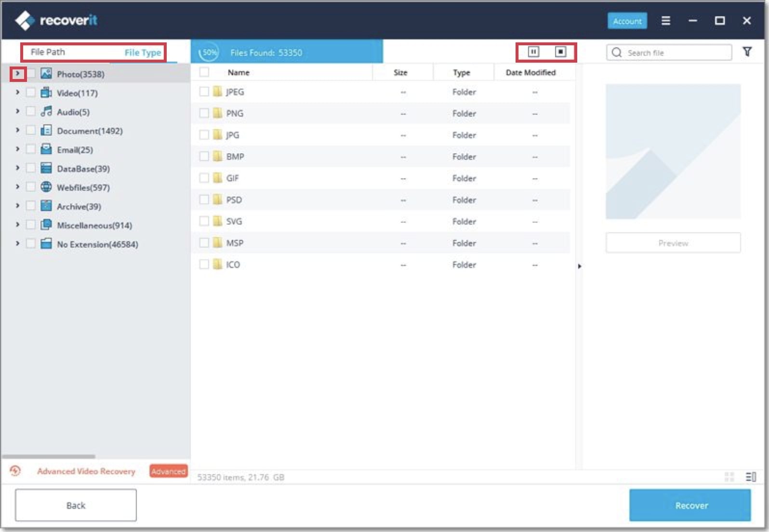Focus the Search file input box
The width and height of the screenshot is (769, 532).
[669, 53]
